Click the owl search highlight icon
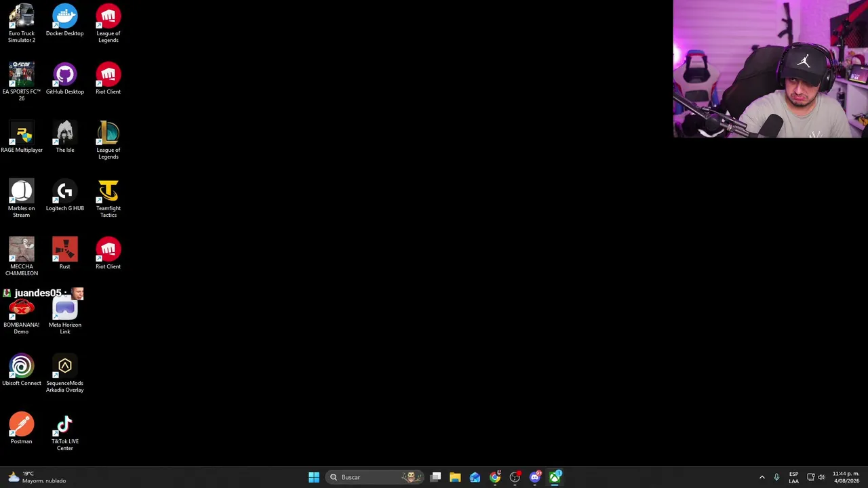Viewport: 868px width, 488px height. (410, 477)
